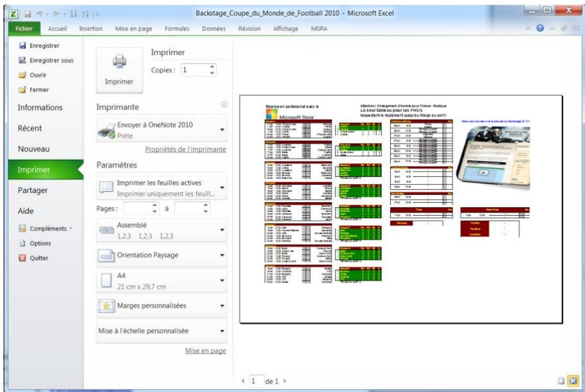The width and height of the screenshot is (585, 392).
Task: Click the print preview page thumbnail
Action: click(401, 209)
